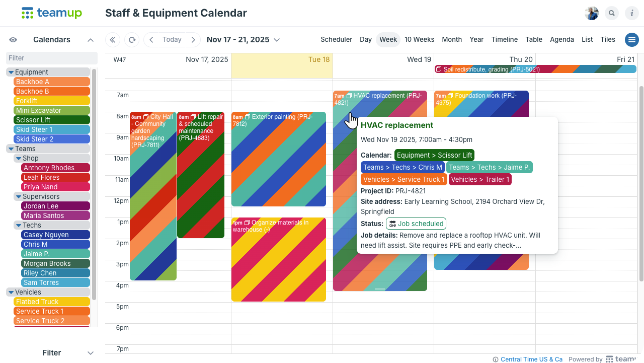The width and height of the screenshot is (644, 363).
Task: Open the info icon in header
Action: click(631, 14)
